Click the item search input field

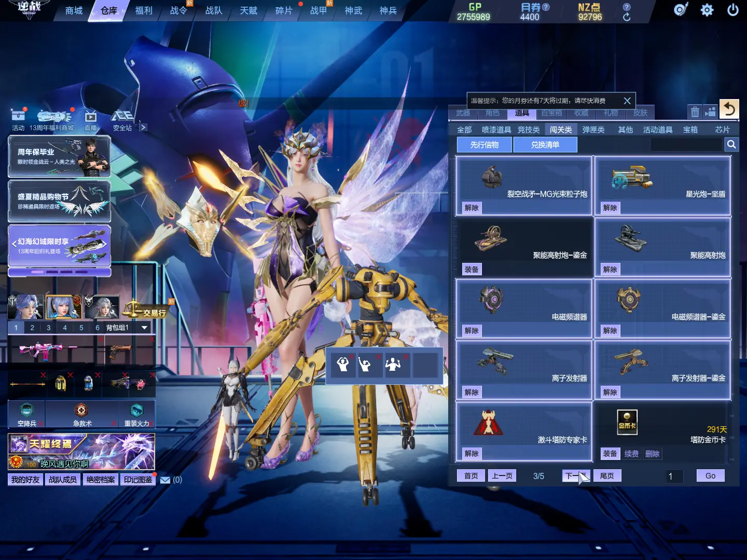click(x=687, y=144)
